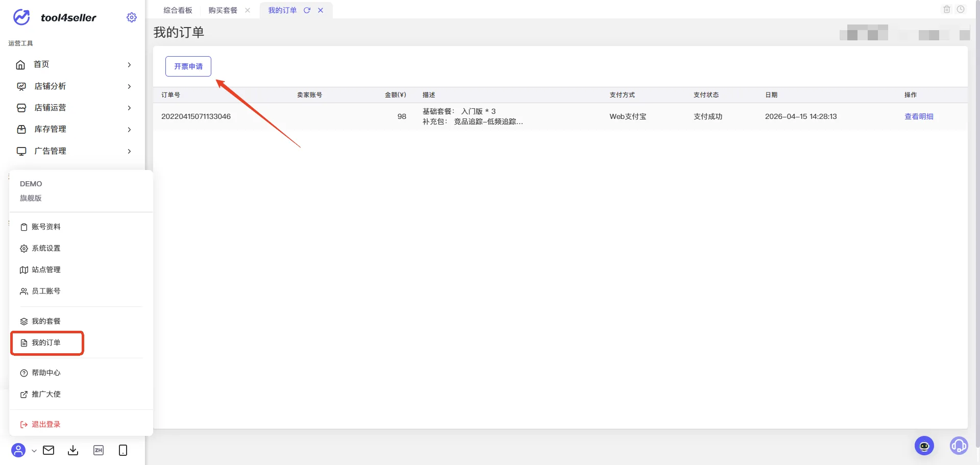Viewport: 980px width, 465px height.
Task: Switch to the 综合看板 tab
Action: (x=178, y=10)
